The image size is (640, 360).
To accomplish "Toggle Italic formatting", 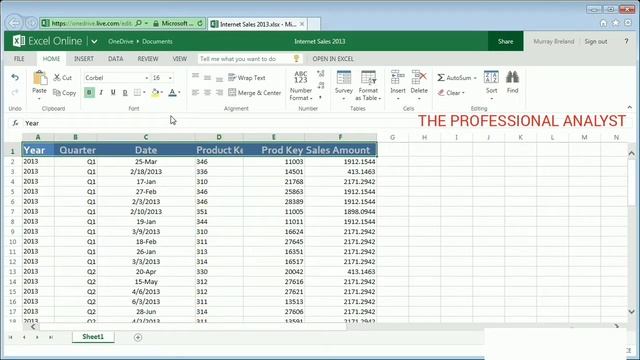I will point(101,93).
